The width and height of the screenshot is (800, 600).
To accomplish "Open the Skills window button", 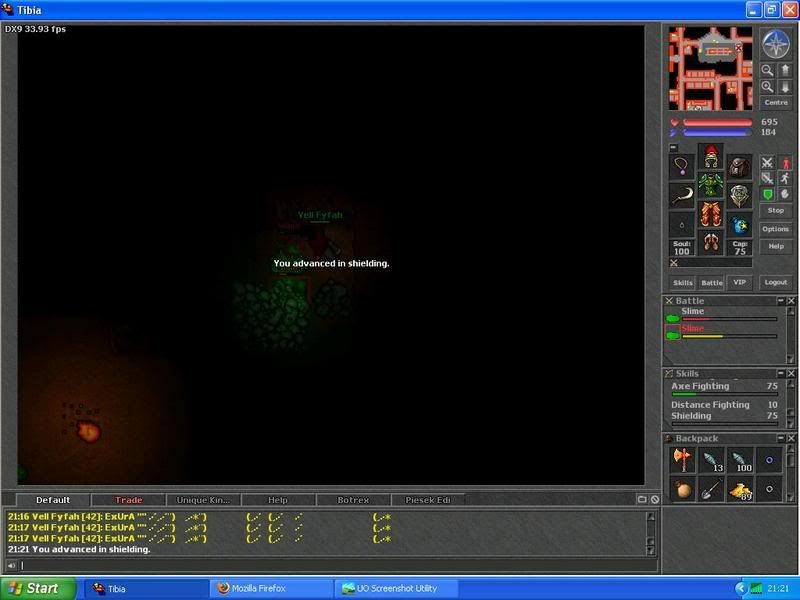I will tap(683, 283).
